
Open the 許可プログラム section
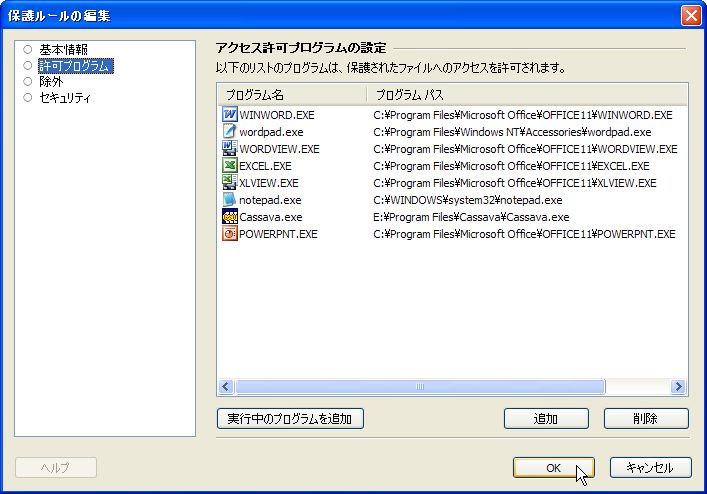(75, 66)
